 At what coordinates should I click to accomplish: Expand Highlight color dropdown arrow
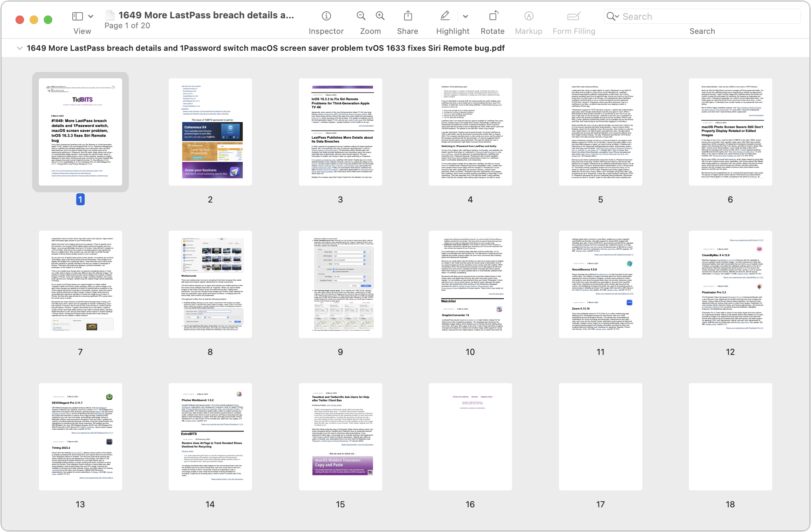point(465,16)
